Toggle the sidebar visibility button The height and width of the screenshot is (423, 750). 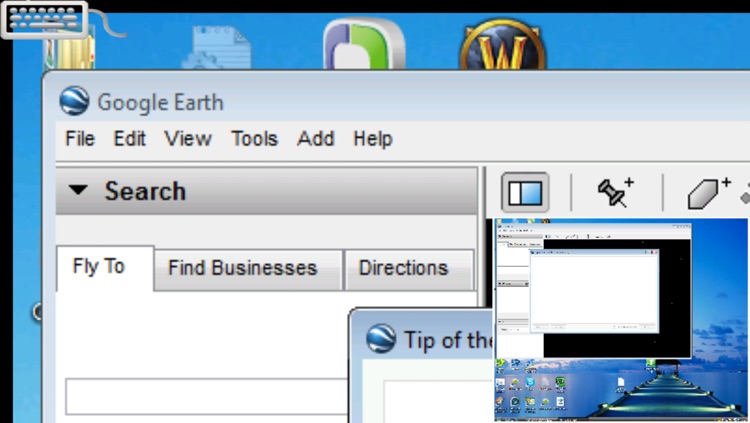[x=525, y=192]
